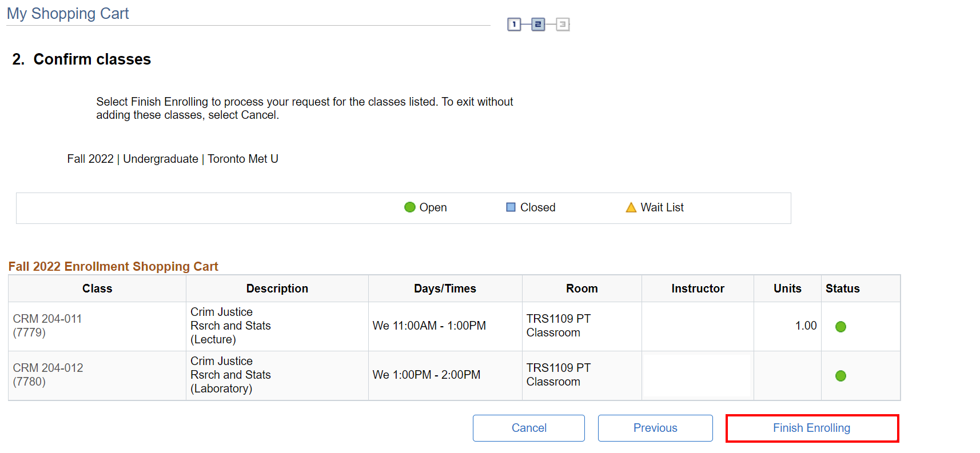This screenshot has width=980, height=453.
Task: Click the highlighted step 2 progress icon
Action: coord(538,25)
